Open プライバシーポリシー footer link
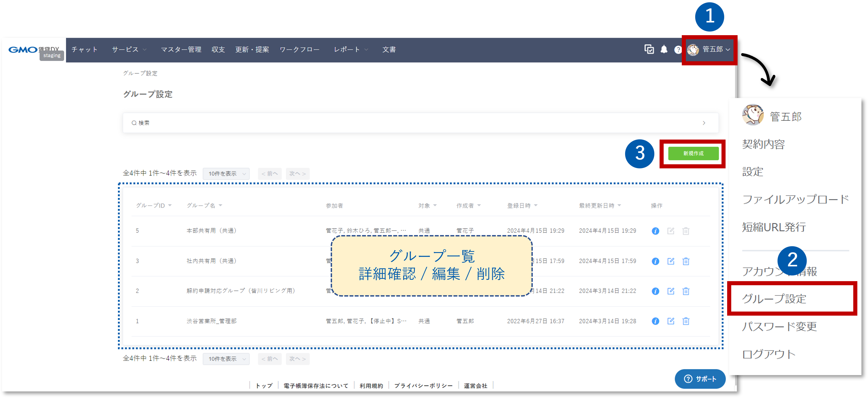Viewport: 868px width, 398px height. (423, 386)
